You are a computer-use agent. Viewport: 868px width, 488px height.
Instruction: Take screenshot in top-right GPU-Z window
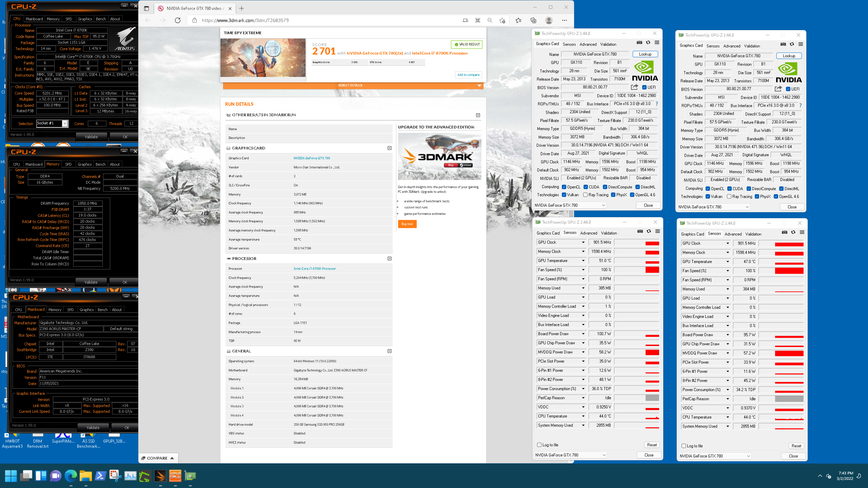coord(783,44)
